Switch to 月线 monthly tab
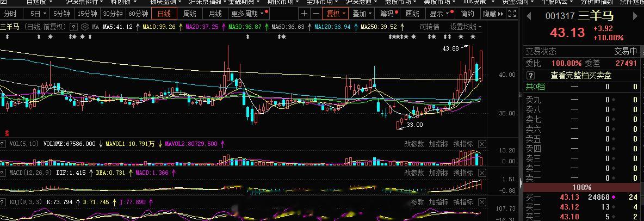Image resolution: width=644 pixels, height=221 pixels. pyautogui.click(x=215, y=14)
